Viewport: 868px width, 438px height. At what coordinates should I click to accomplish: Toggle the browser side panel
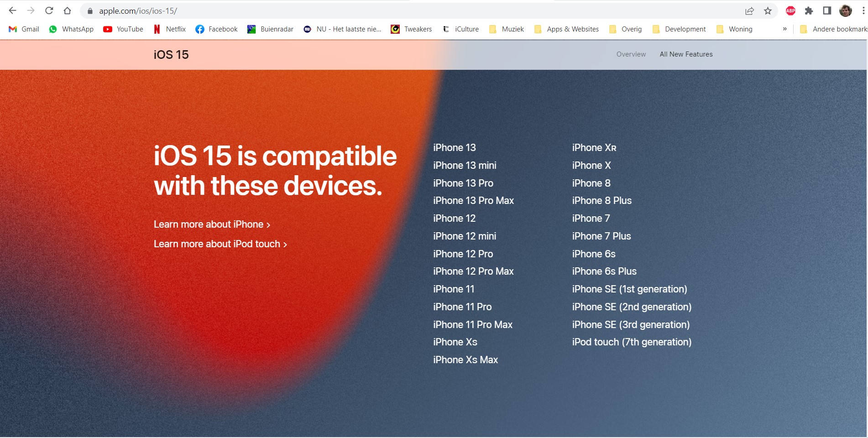point(827,11)
